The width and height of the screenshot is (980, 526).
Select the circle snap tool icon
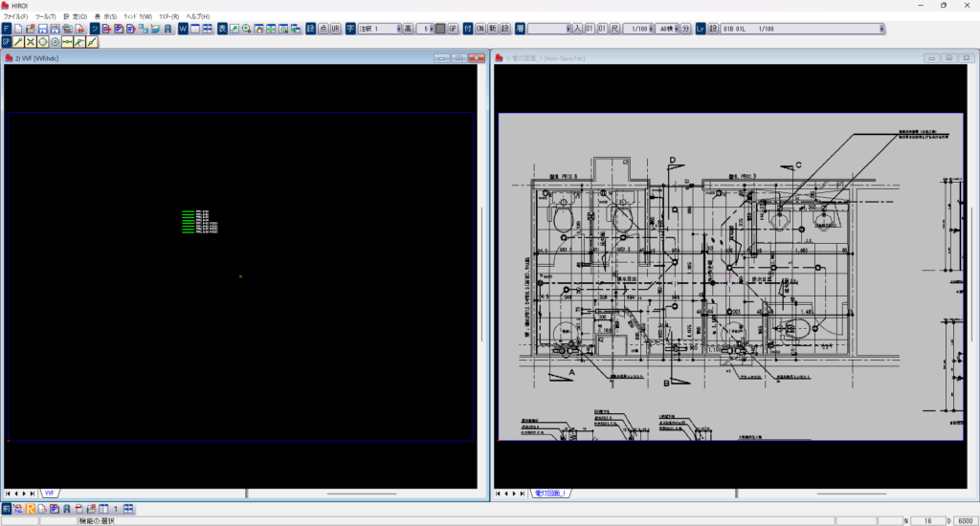[x=43, y=42]
